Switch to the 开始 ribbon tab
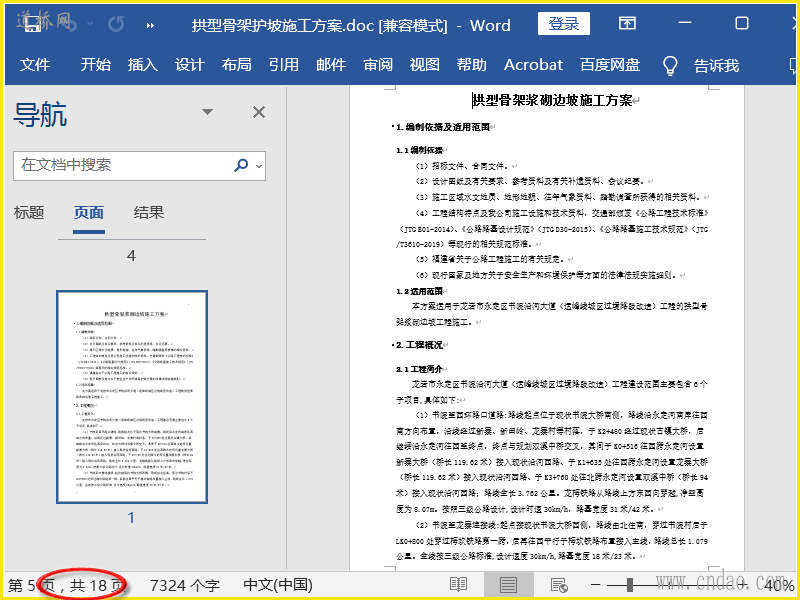Viewport: 800px width, 600px height. [95, 65]
